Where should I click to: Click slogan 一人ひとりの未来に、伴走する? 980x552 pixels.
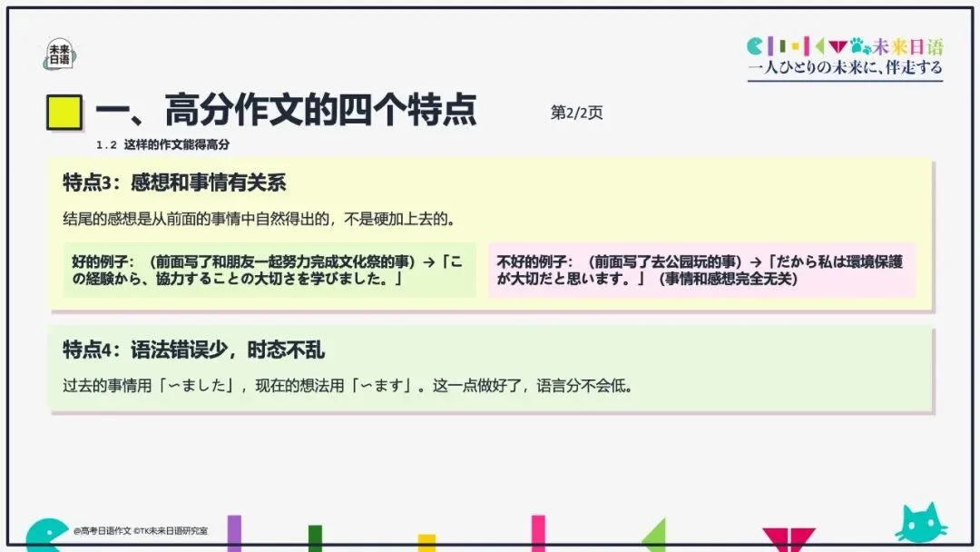(x=845, y=67)
